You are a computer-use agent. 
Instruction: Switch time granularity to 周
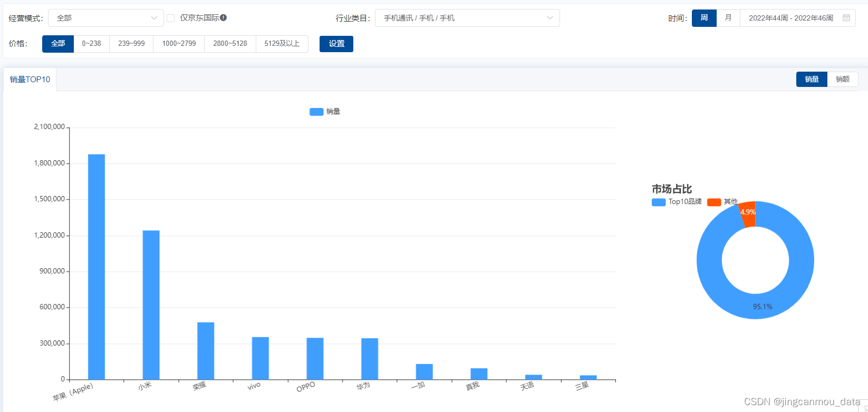point(704,18)
